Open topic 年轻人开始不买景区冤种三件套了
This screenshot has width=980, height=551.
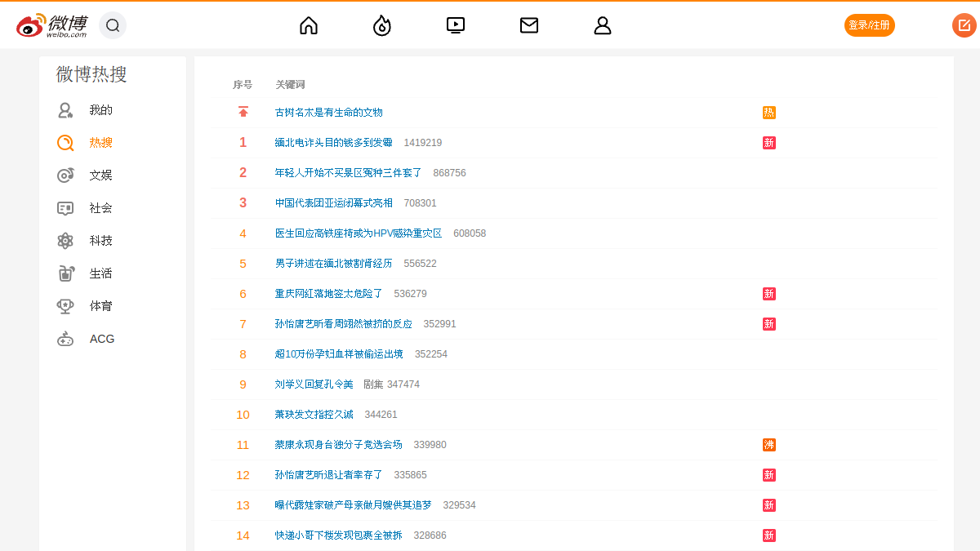[x=349, y=173]
